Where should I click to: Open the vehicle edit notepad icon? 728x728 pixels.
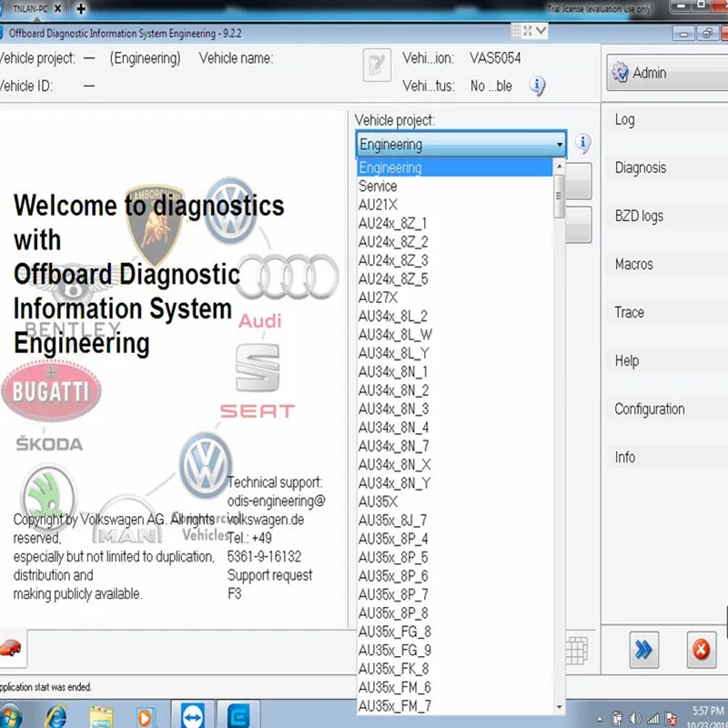[x=377, y=65]
